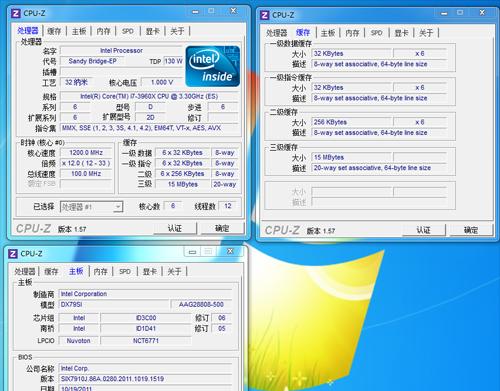Click the 6 x 256 KBytes L2 value
This screenshot has width=500, height=391.
(182, 174)
